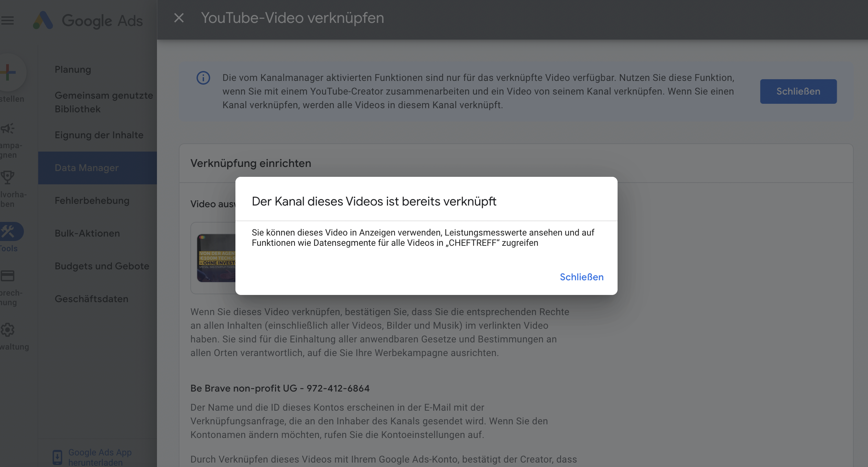
Task: Click blue Schließen banner button
Action: coord(798,91)
